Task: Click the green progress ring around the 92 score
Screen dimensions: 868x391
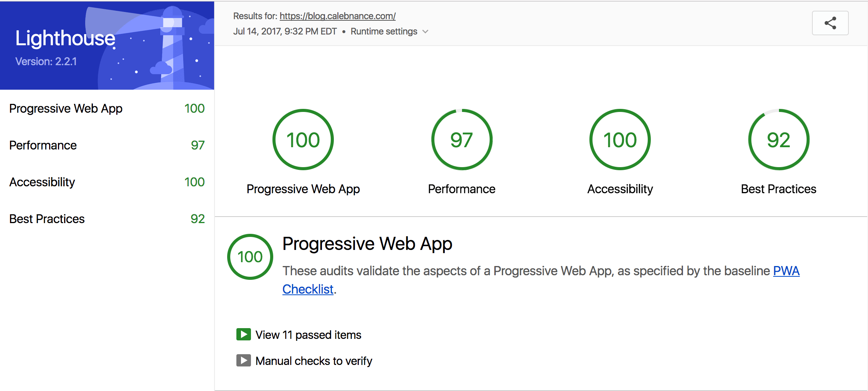Action: tap(778, 110)
